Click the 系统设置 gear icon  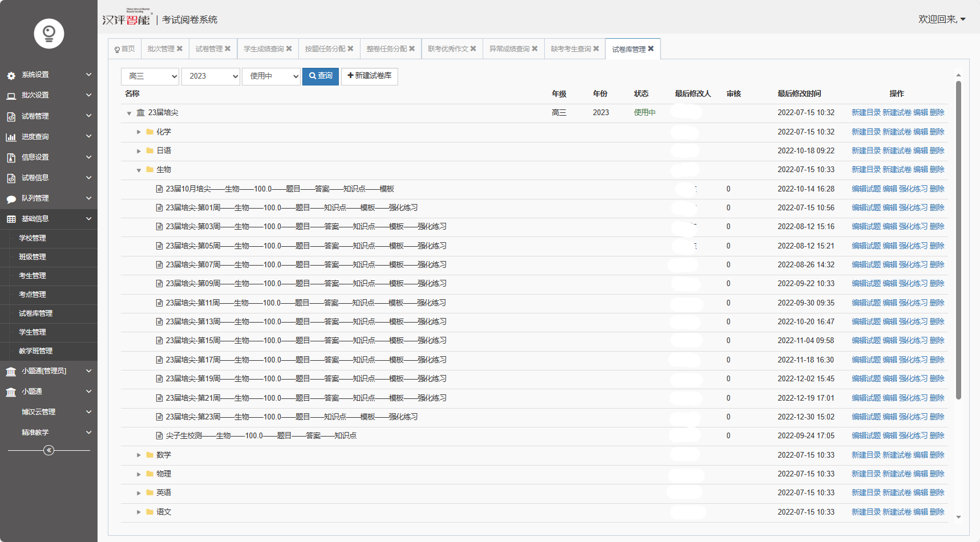pyautogui.click(x=11, y=75)
